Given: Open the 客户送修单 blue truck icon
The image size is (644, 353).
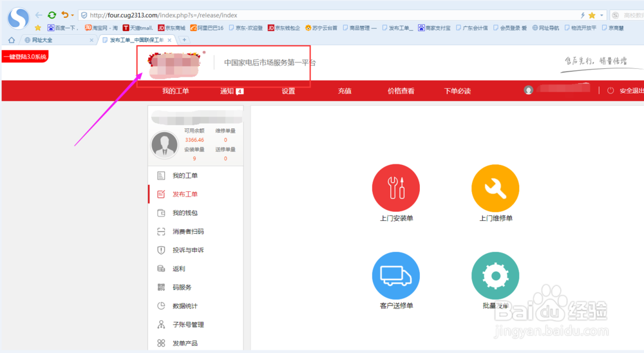Looking at the screenshot, I should tap(396, 275).
